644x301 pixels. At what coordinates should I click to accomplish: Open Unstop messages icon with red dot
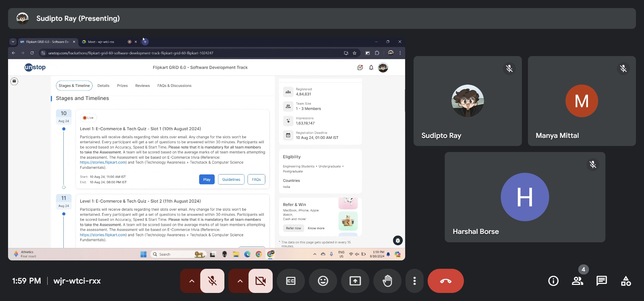tap(360, 67)
